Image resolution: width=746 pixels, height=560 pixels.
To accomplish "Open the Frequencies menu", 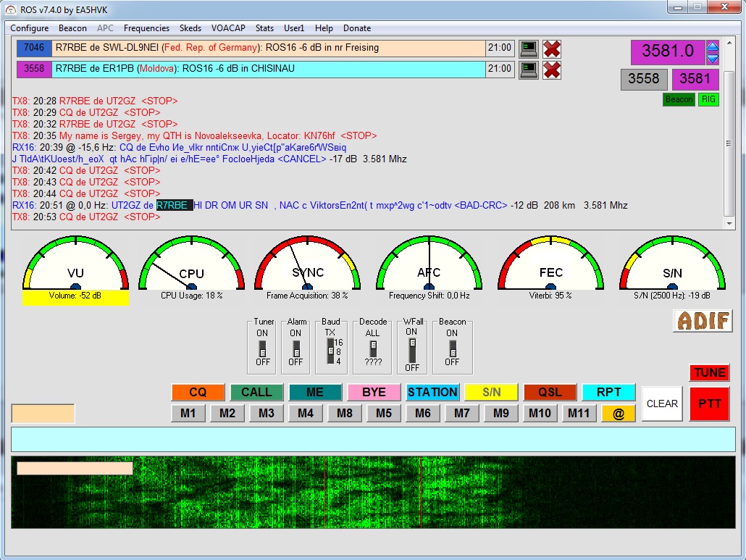I will pos(146,28).
